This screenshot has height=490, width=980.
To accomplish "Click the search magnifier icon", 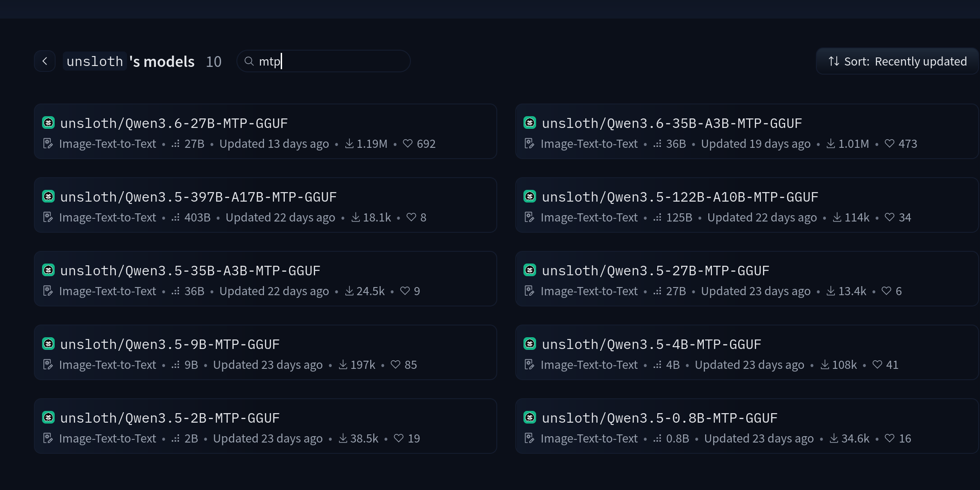I will coord(249,61).
